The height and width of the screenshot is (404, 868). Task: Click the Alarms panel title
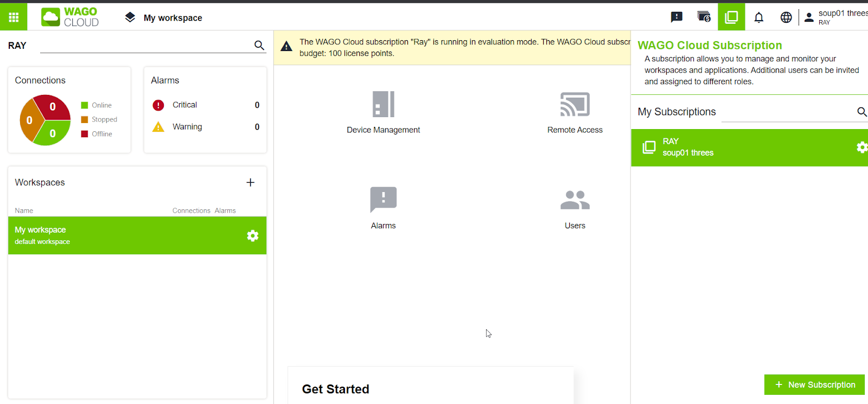165,80
